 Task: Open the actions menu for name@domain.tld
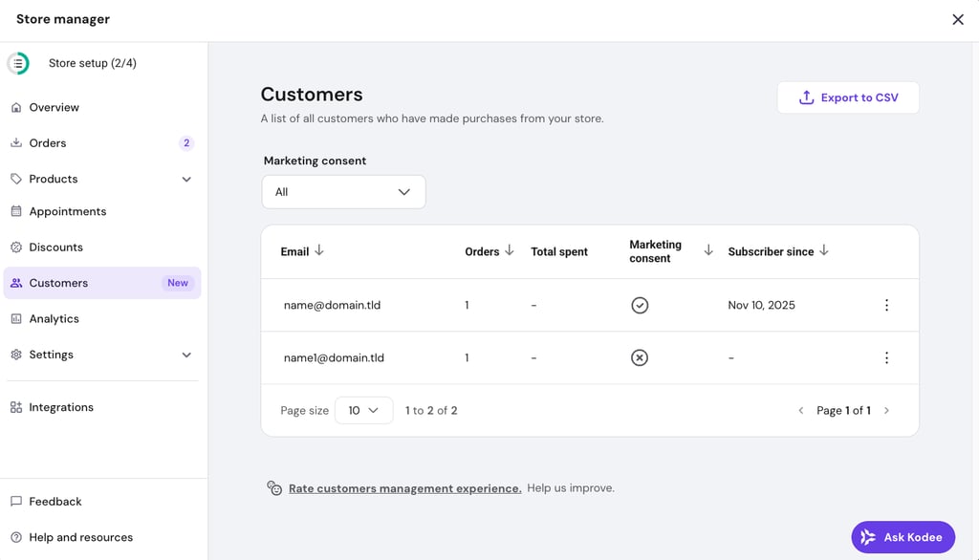coord(886,305)
